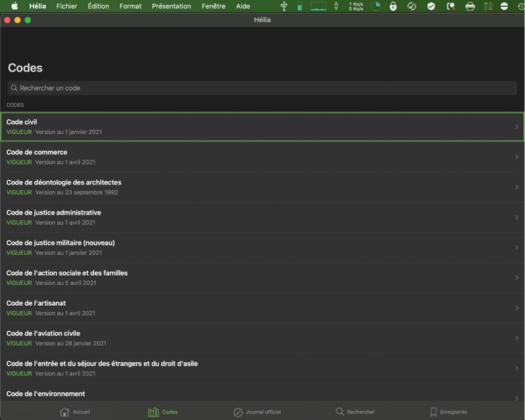
Task: Switch to the Rechercher magnifier tab
Action: click(x=340, y=412)
